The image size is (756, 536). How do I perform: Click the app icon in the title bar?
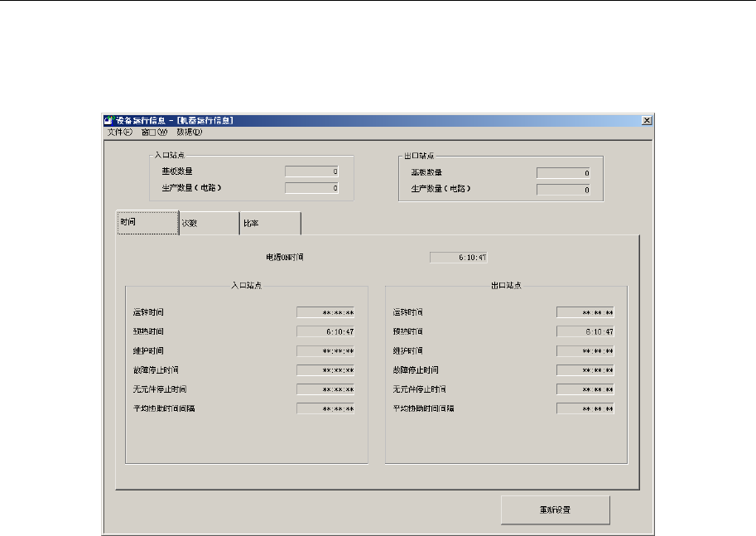(x=108, y=120)
